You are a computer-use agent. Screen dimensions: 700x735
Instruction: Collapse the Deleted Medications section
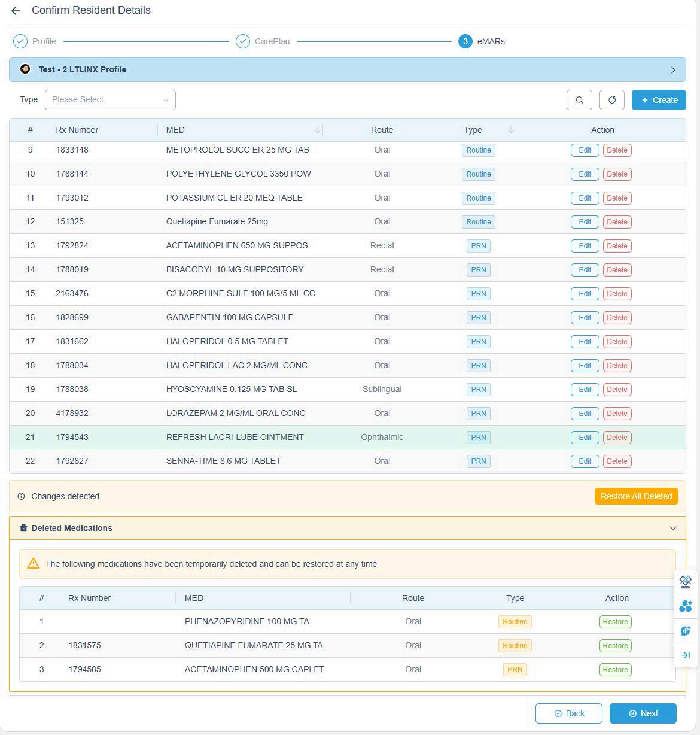tap(673, 528)
